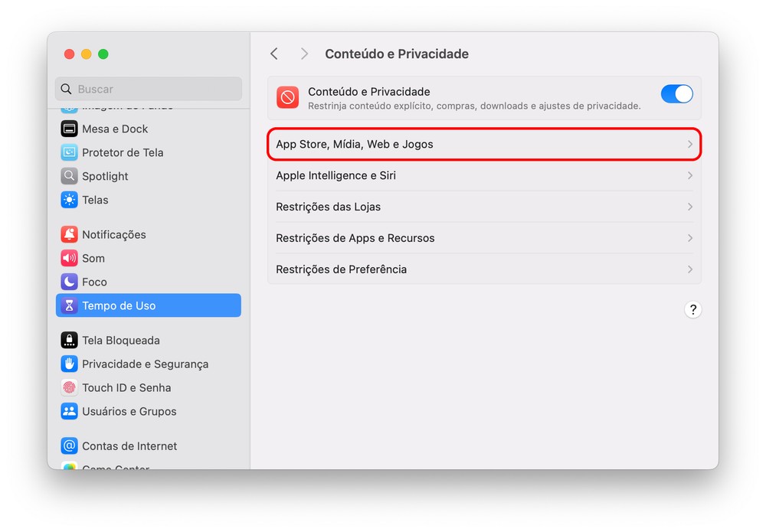
Task: Click the Som speaker icon
Action: click(x=70, y=258)
